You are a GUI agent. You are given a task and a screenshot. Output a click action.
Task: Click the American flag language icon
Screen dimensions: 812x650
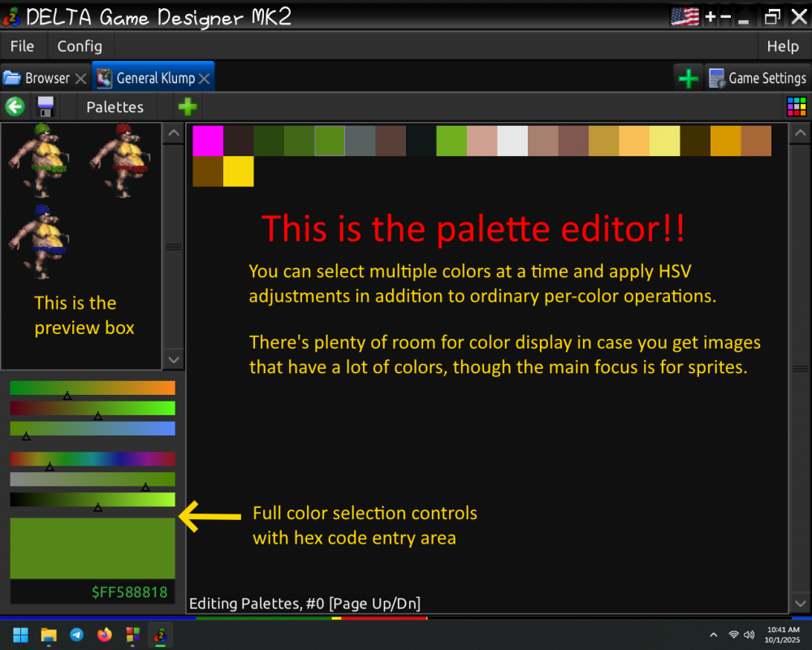click(685, 15)
